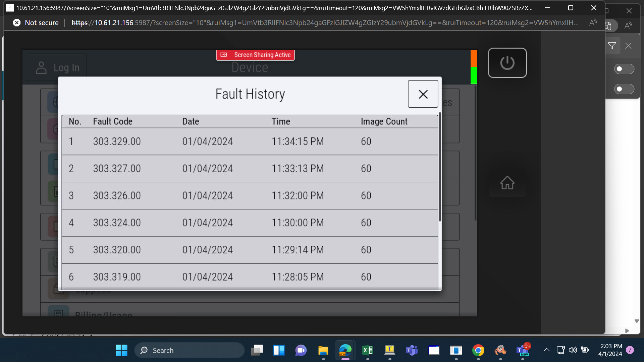Open Excel from the taskbar
This screenshot has height=362, width=644.
coord(368,350)
